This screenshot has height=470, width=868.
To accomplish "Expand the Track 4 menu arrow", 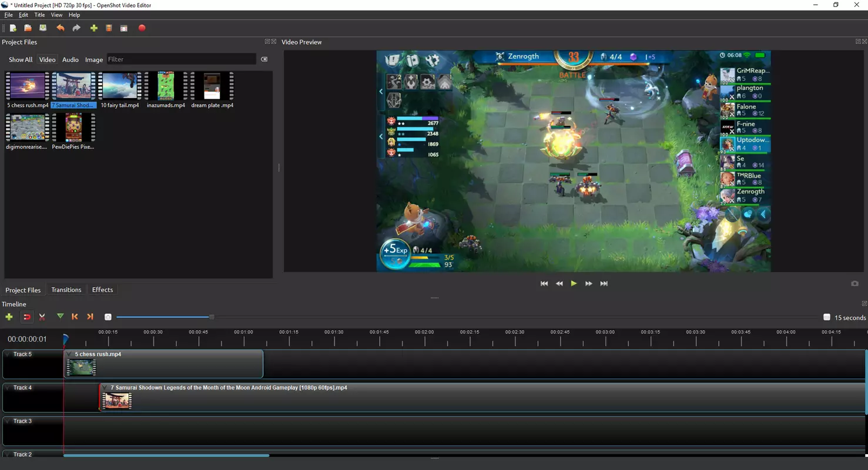I will (x=8, y=388).
